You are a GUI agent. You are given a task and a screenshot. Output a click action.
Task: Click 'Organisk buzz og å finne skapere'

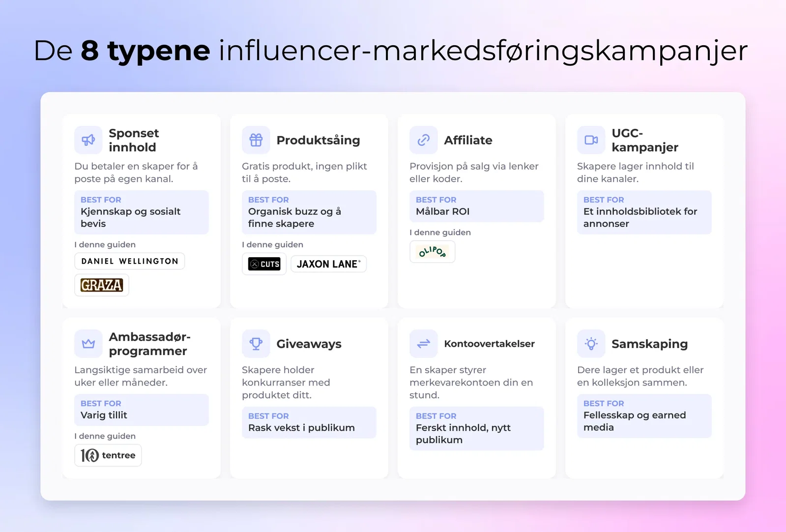click(x=294, y=217)
